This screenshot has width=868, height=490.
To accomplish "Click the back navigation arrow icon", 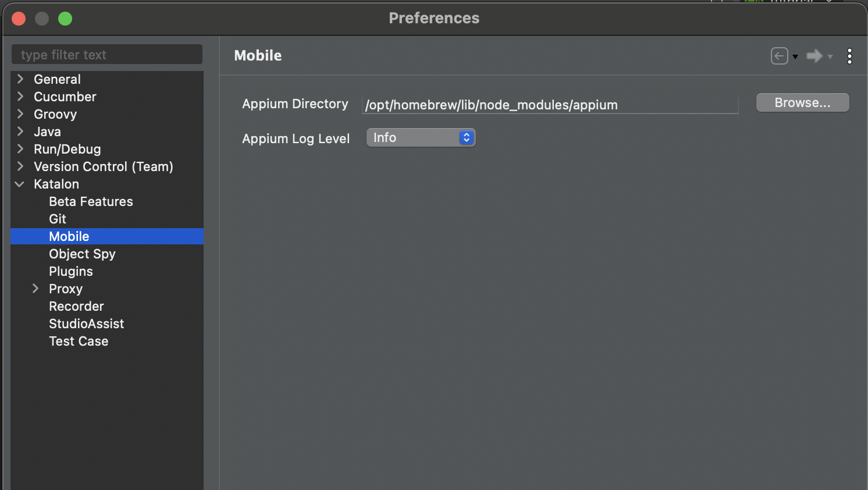I will pyautogui.click(x=779, y=56).
